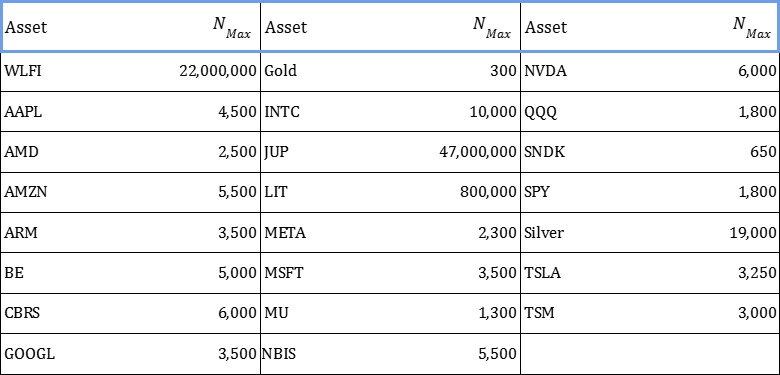Click the empty cell below TSM
Screen dimensions: 780x375
[x=650, y=354]
